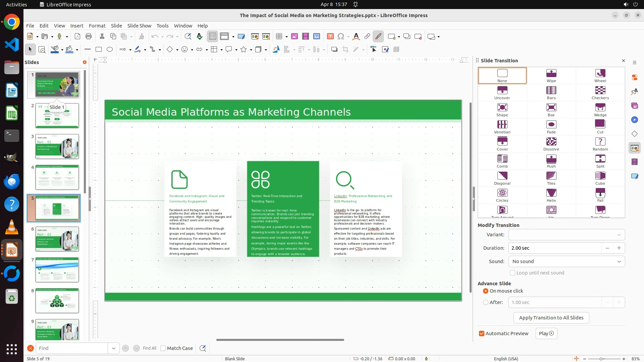Click the Display Grid toolbar icon
The height and width of the screenshot is (362, 644).
pyautogui.click(x=213, y=37)
